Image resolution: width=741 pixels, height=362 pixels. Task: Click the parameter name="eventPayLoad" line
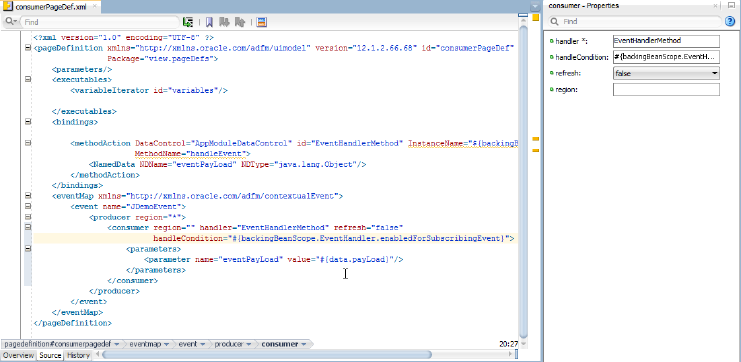click(x=274, y=259)
